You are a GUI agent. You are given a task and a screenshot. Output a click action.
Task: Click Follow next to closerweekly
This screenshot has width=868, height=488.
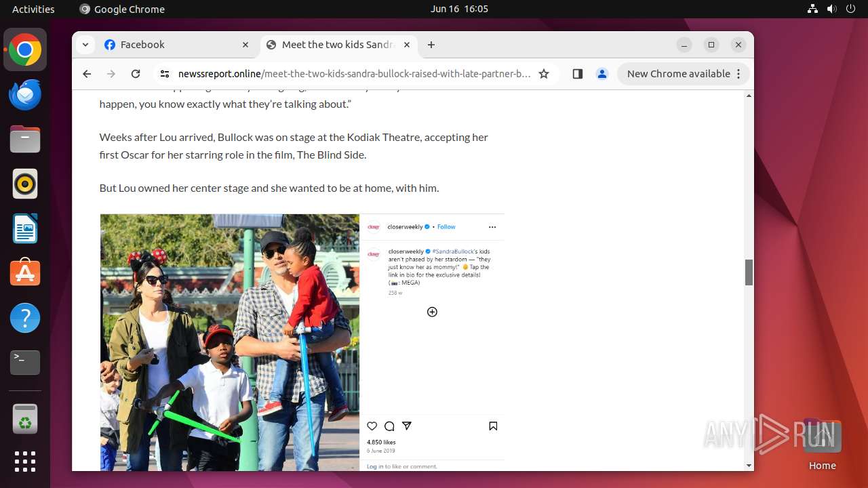(x=446, y=227)
